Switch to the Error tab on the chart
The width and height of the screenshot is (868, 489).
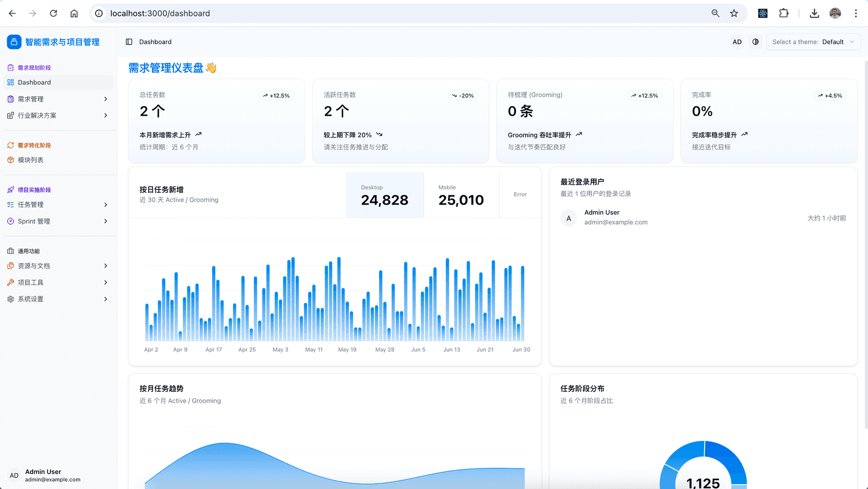(520, 194)
